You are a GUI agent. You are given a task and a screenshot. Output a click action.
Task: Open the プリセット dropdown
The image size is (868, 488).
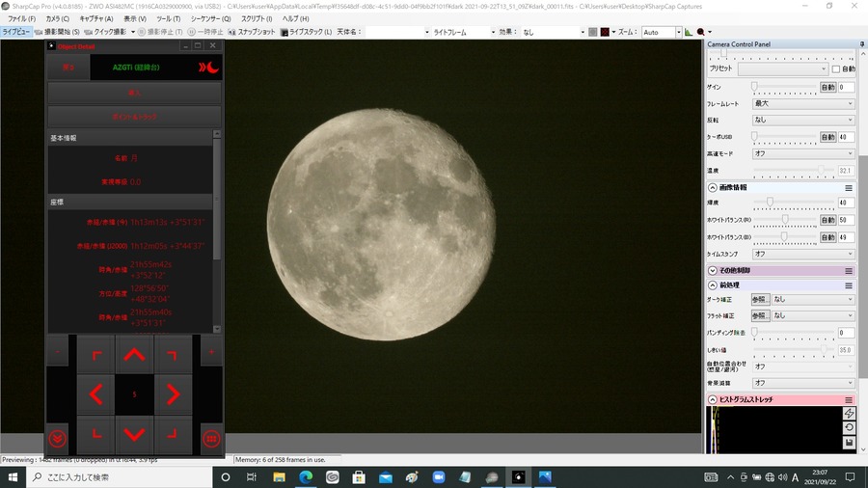click(x=783, y=68)
